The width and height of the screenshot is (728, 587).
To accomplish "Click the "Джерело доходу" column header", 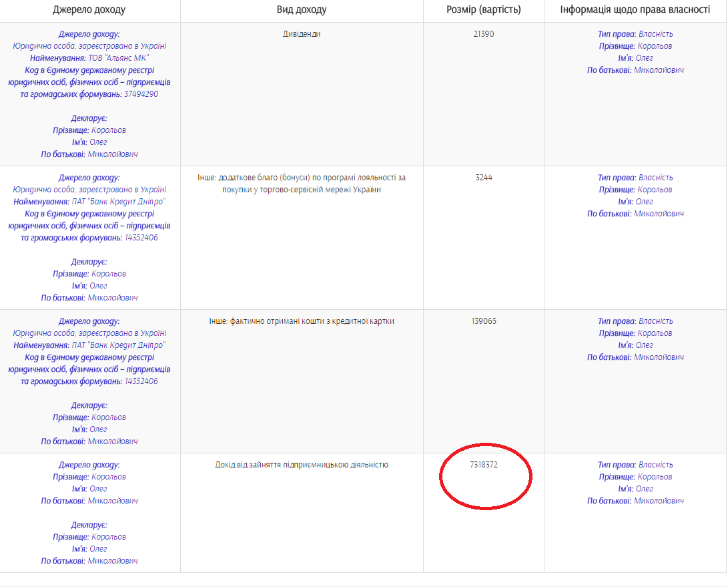I will tap(89, 10).
